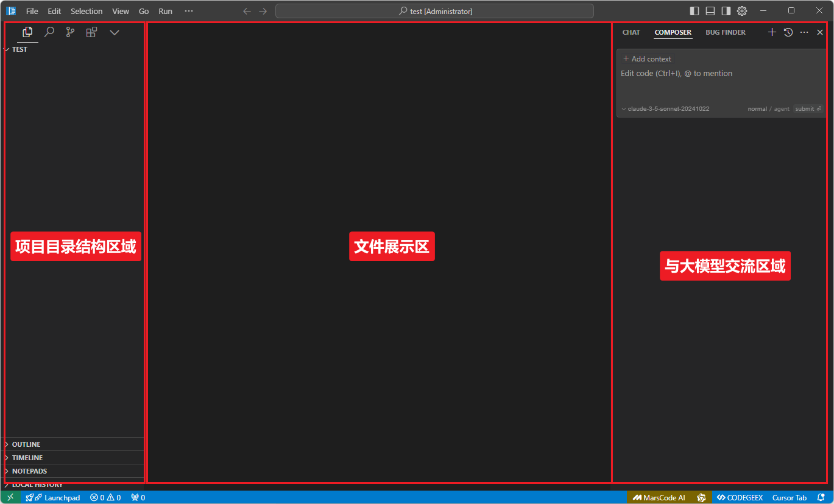The height and width of the screenshot is (504, 834).
Task: Show errors and warnings count
Action: tap(105, 497)
